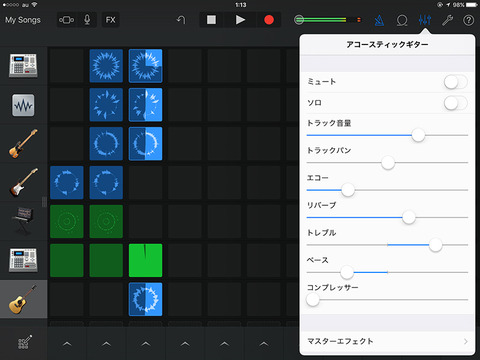
Task: Select the electric guitar track icon
Action: (x=23, y=183)
